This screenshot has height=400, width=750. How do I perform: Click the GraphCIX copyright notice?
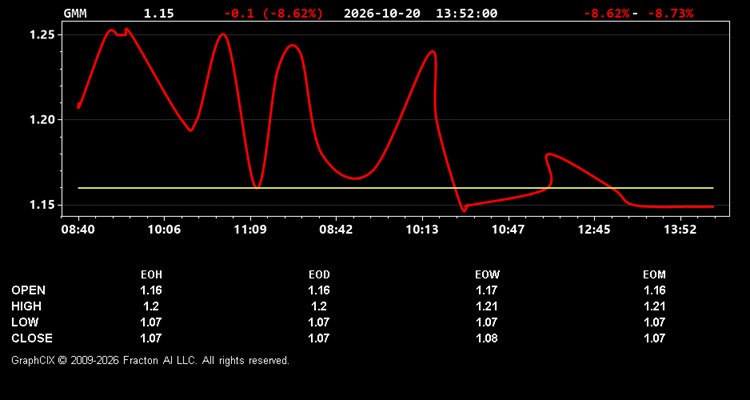coord(150,360)
